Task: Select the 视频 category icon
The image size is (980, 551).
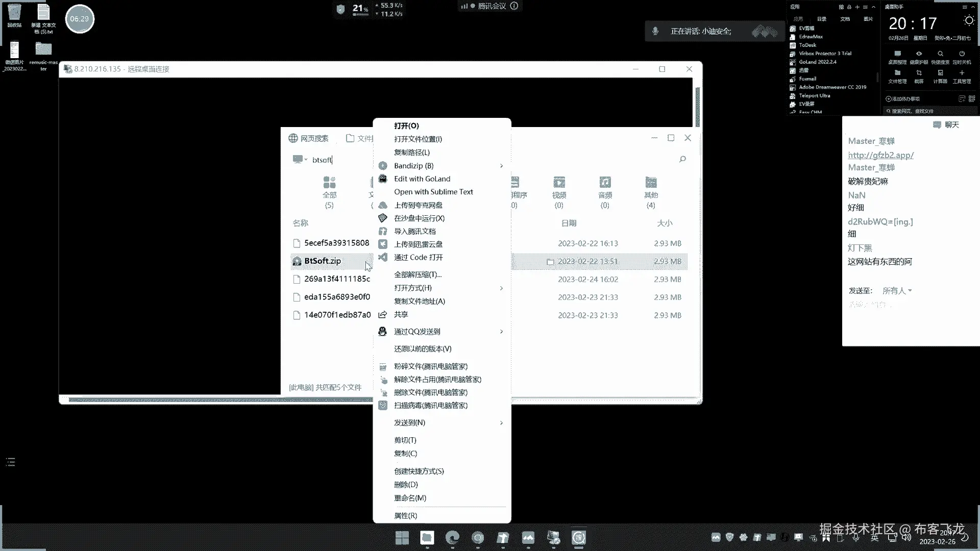Action: (x=559, y=183)
